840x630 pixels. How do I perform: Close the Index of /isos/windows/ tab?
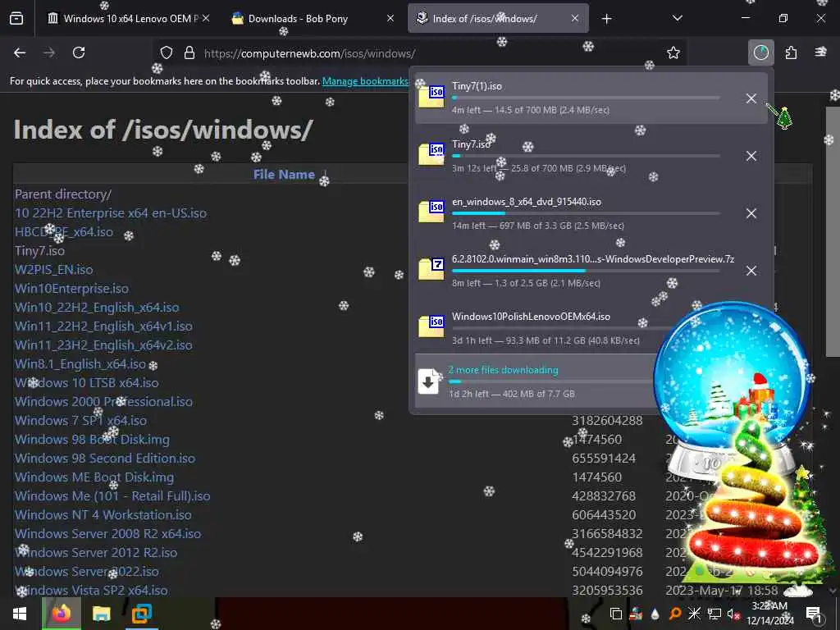pyautogui.click(x=575, y=19)
